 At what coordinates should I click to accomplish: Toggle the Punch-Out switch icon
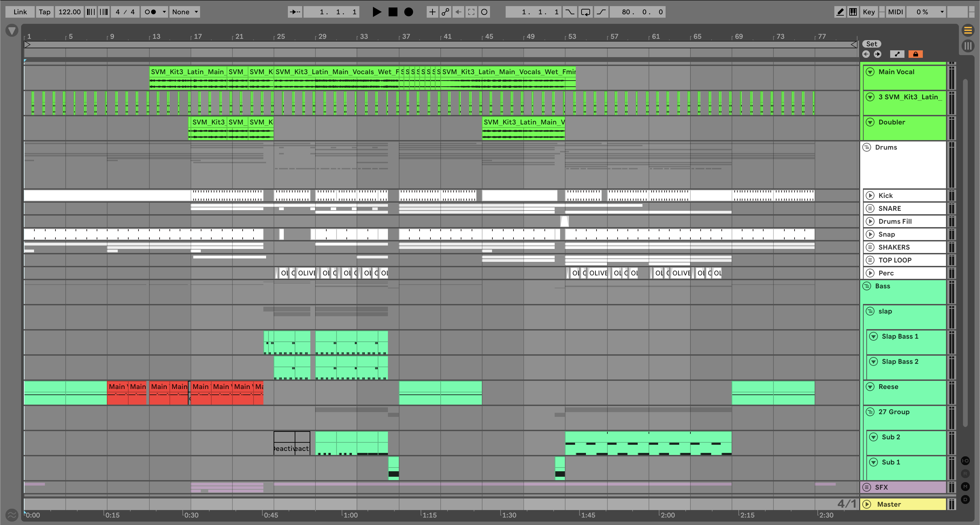pos(601,12)
